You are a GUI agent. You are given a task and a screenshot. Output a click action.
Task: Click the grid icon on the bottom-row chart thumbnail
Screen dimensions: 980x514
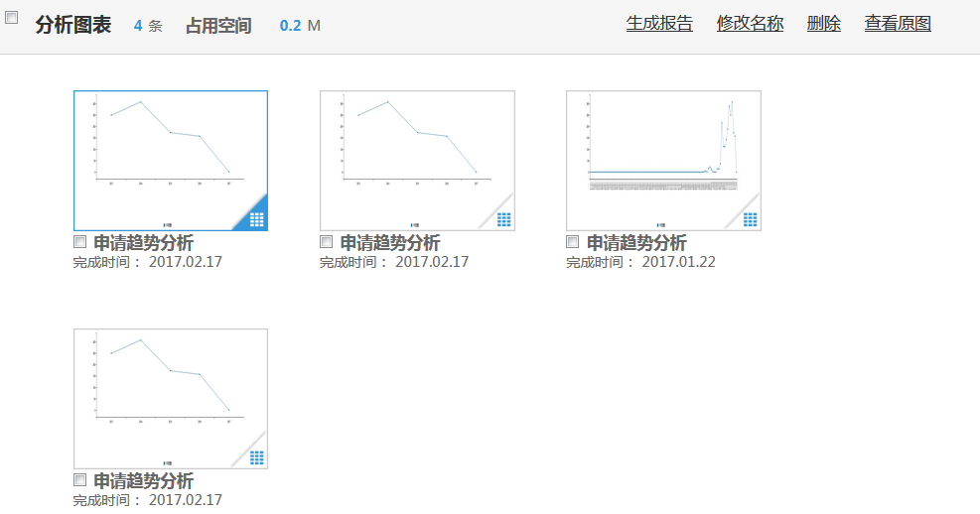click(256, 457)
